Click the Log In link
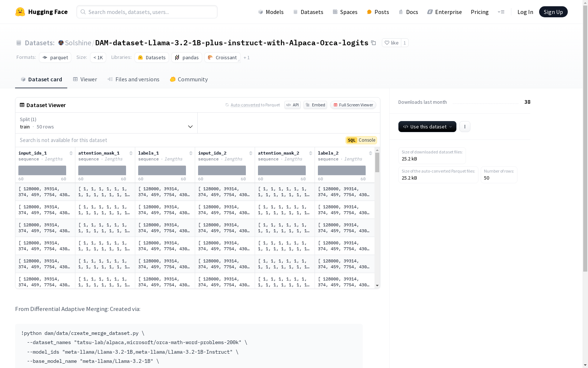The width and height of the screenshot is (588, 368). point(525,12)
